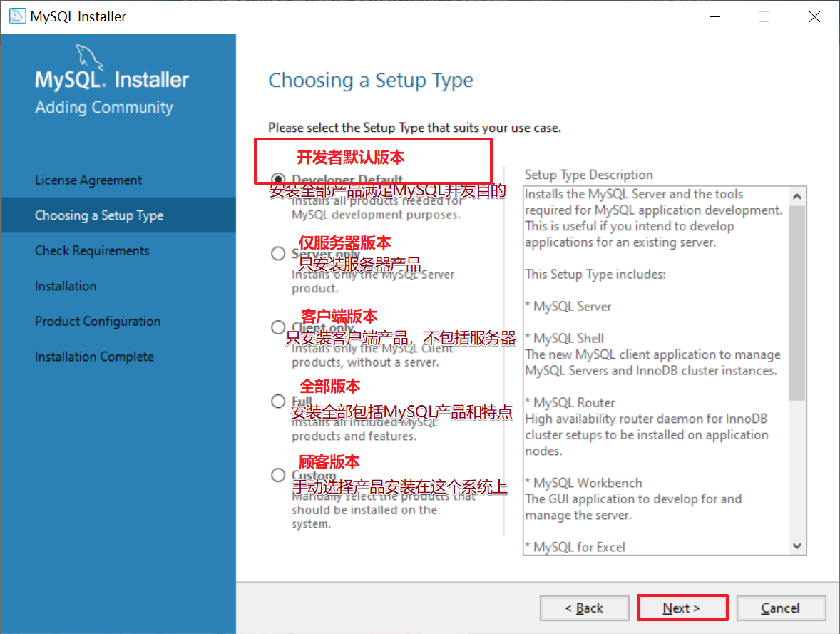Viewport: 840px width, 634px height.
Task: Click '* MySQL Server' in description list
Action: tap(568, 307)
